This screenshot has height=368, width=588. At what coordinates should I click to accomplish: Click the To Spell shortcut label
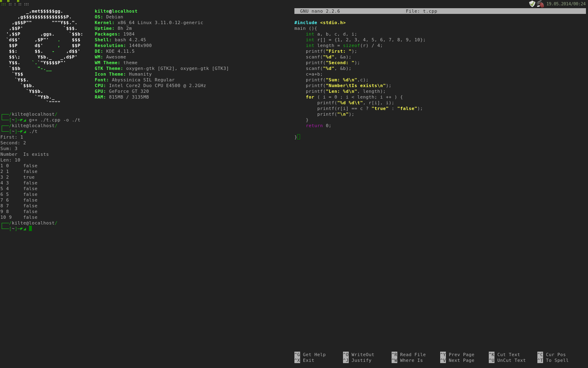click(x=557, y=360)
